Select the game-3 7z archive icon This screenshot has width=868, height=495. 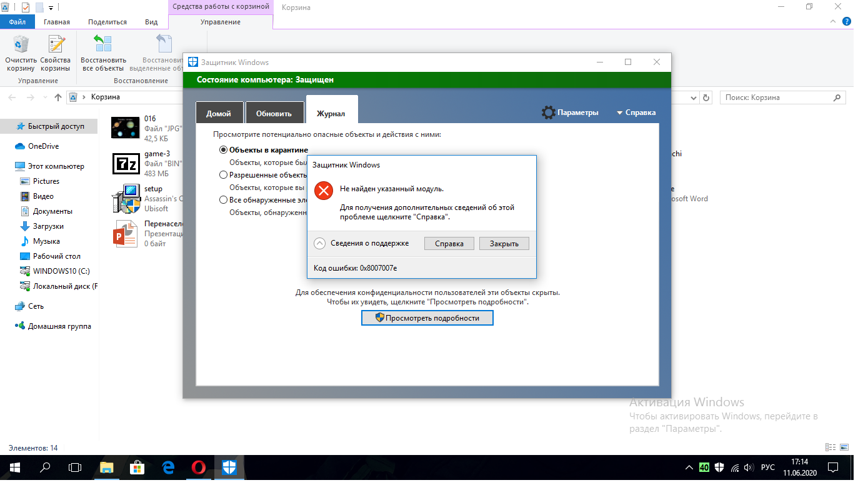tap(125, 164)
